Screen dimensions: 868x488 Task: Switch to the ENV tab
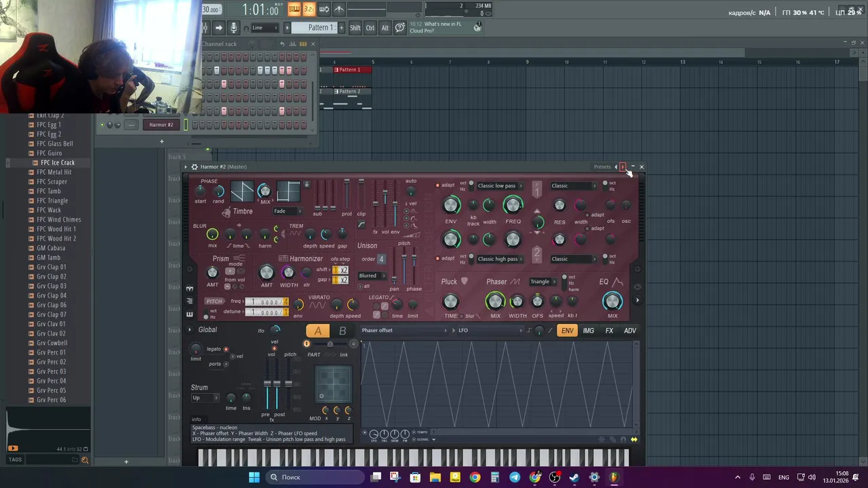coord(567,331)
